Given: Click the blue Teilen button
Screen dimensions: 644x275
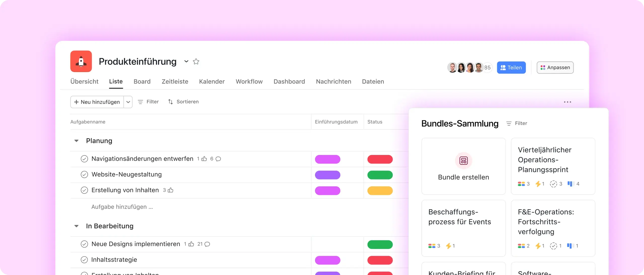Looking at the screenshot, I should pyautogui.click(x=511, y=68).
